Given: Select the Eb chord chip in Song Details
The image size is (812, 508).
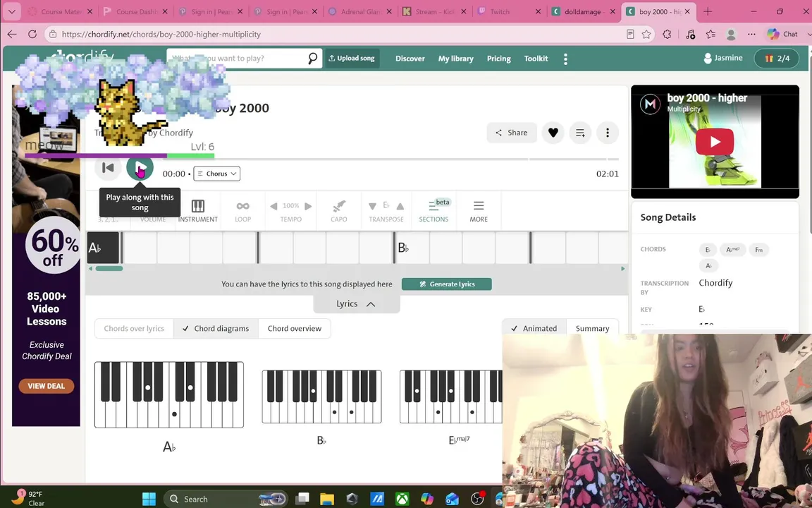Looking at the screenshot, I should click(x=708, y=250).
